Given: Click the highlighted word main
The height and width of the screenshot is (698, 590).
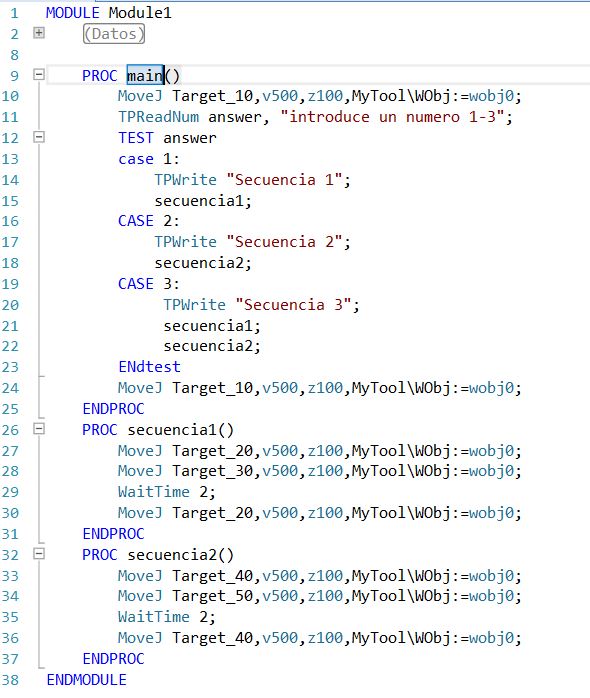Looking at the screenshot, I should point(145,75).
